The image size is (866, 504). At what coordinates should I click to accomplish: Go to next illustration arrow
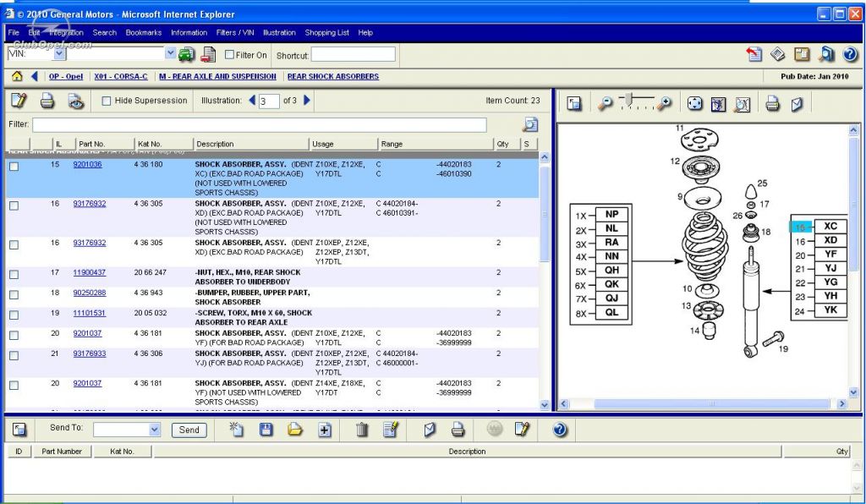click(307, 101)
